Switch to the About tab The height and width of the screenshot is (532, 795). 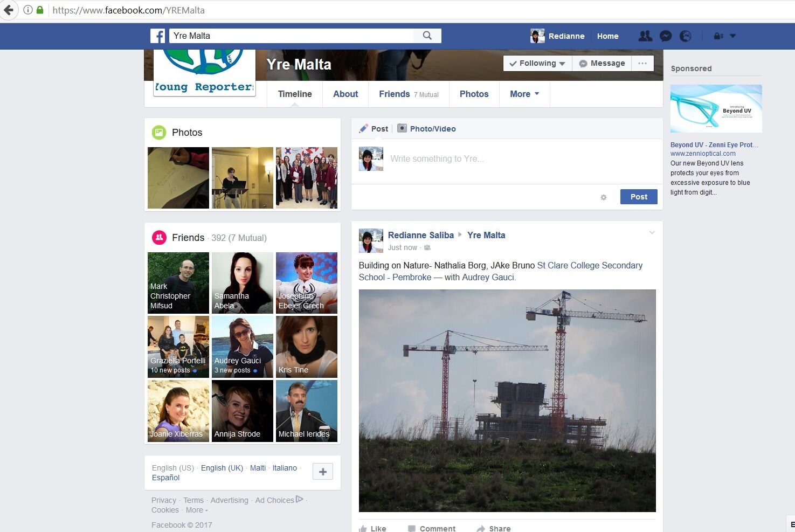tap(345, 94)
